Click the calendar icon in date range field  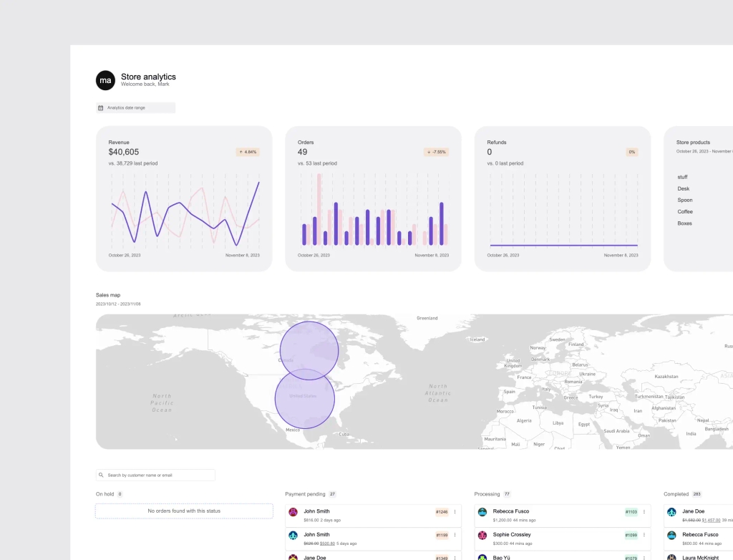click(x=100, y=108)
